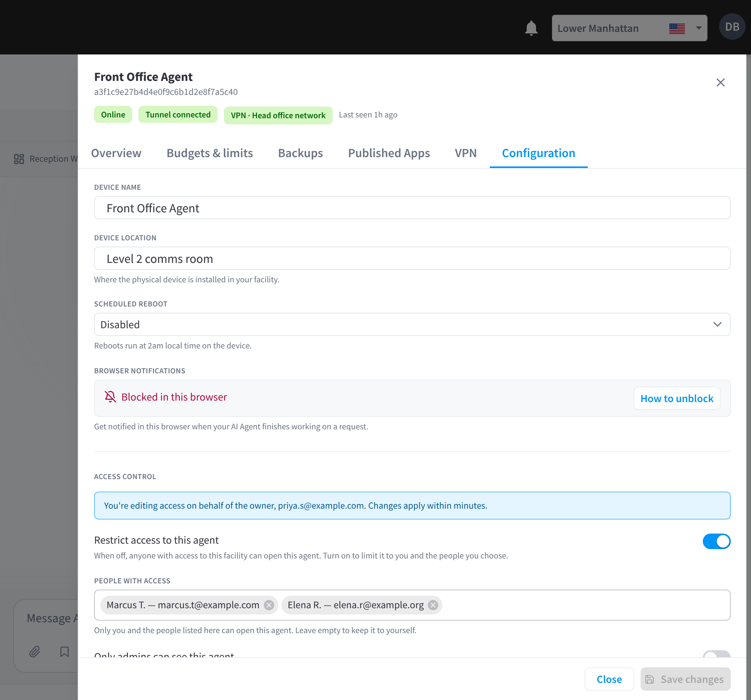This screenshot has width=751, height=700.
Task: Click the Reception workspace grid icon
Action: pos(19,159)
